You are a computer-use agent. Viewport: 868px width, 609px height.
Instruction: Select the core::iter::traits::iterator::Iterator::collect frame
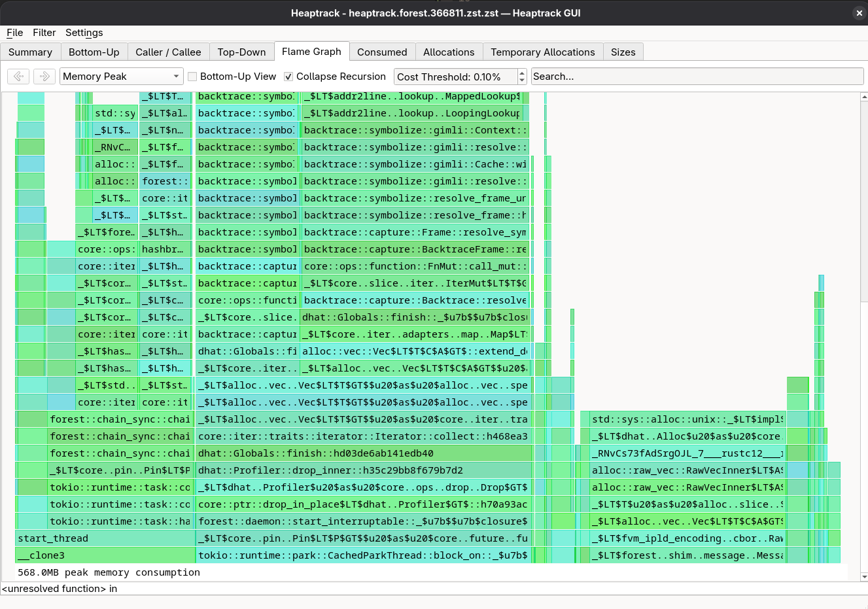click(x=364, y=436)
